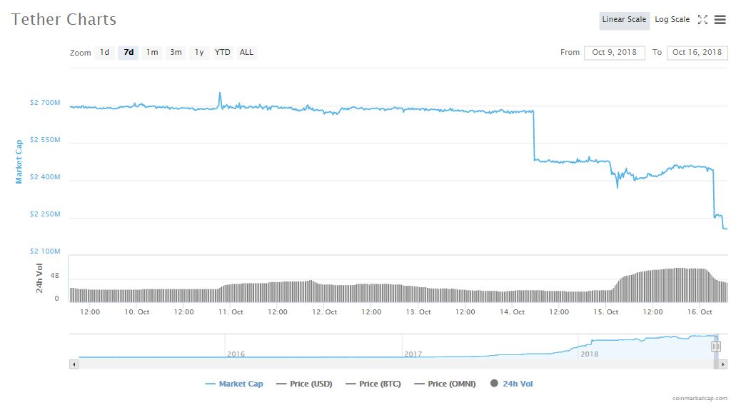Set zoom range to YTD
Screen dimensions: 750x413
[x=222, y=53]
